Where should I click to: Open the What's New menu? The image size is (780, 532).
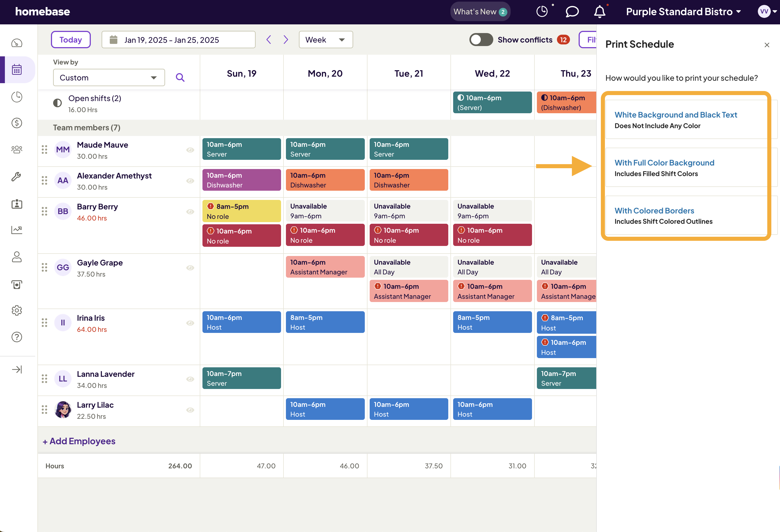[x=480, y=11]
